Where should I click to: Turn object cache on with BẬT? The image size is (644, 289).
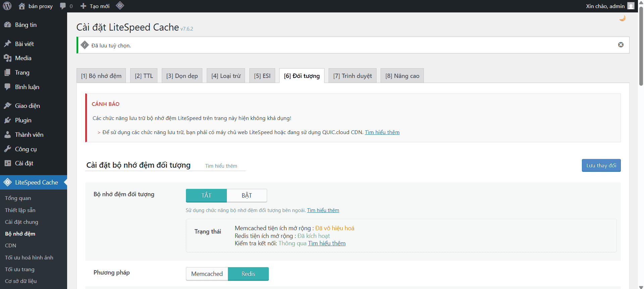[247, 196]
